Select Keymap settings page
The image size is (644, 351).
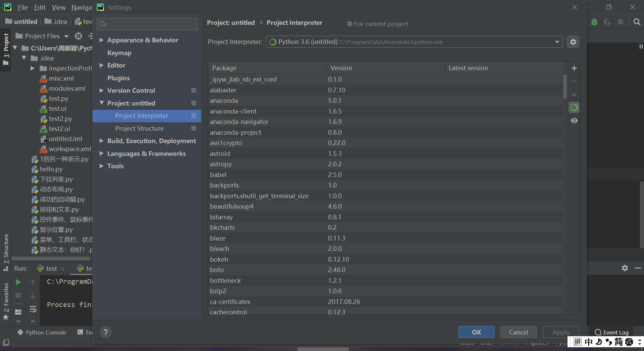point(119,53)
